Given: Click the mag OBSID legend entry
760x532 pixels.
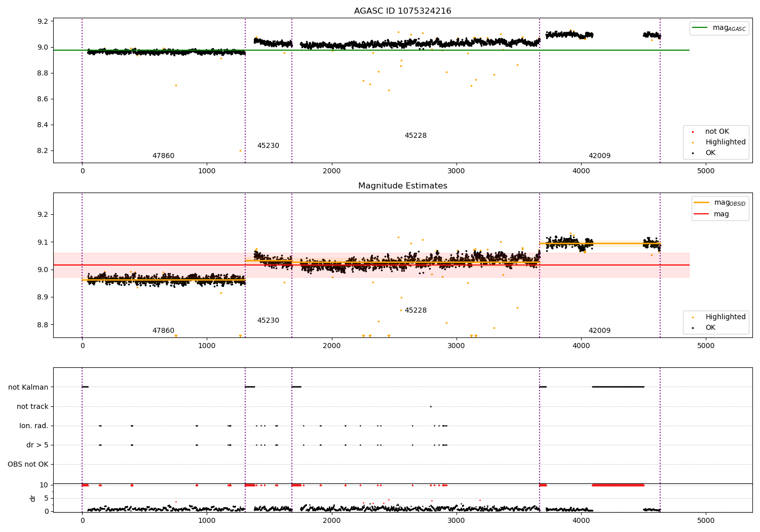Looking at the screenshot, I should coord(720,203).
